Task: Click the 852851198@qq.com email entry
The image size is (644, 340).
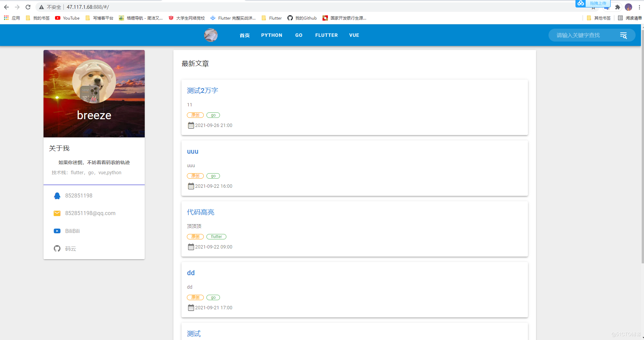Action: click(x=90, y=213)
